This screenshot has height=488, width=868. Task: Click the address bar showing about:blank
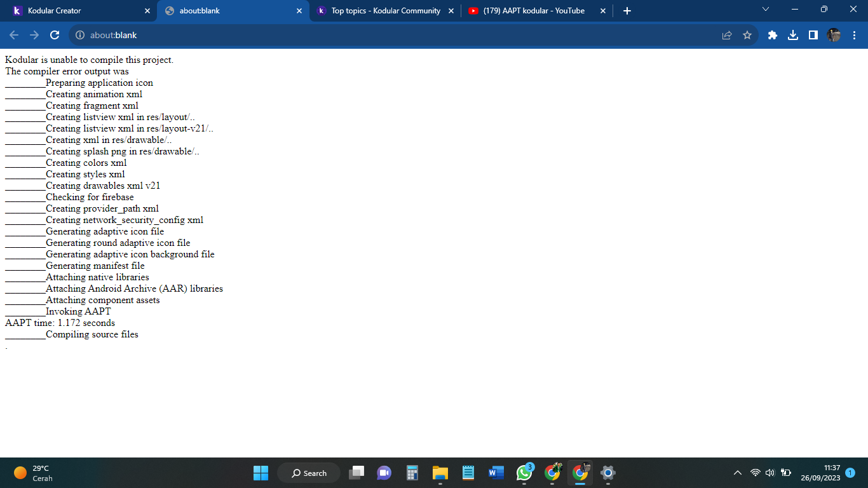[x=254, y=35]
